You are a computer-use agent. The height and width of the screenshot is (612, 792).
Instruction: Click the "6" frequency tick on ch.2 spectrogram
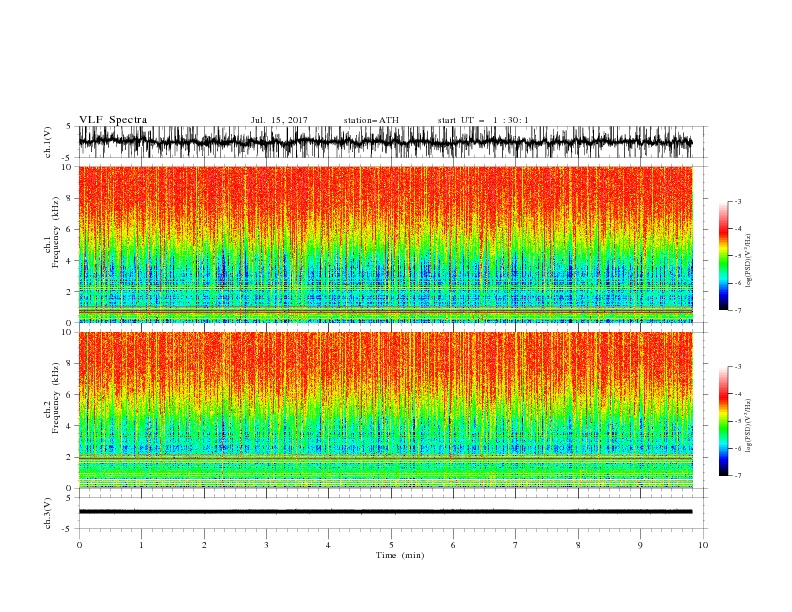coord(70,395)
